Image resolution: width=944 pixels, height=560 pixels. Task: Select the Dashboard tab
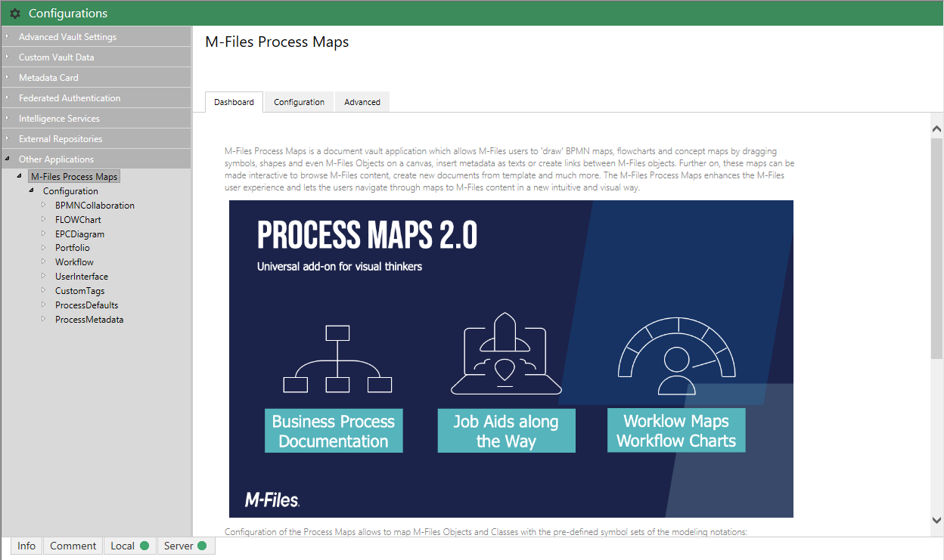pyautogui.click(x=234, y=102)
